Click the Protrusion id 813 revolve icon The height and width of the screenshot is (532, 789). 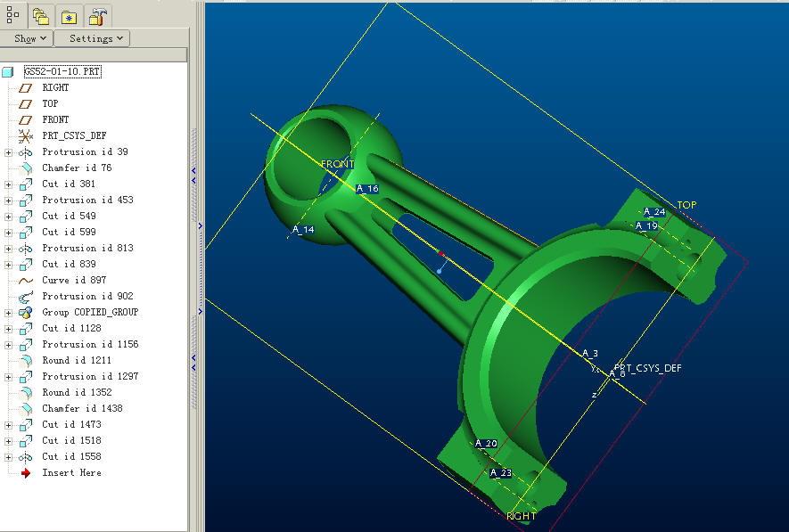(x=25, y=249)
